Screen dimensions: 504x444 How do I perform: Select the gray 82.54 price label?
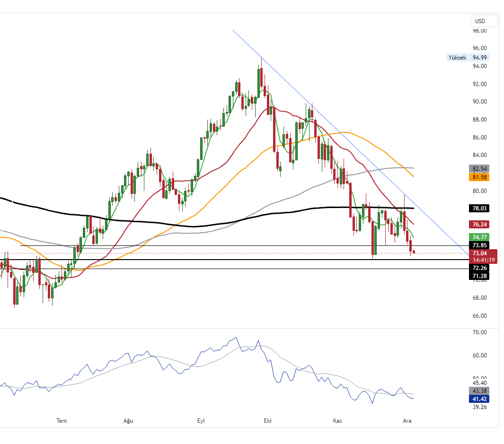coord(479,168)
